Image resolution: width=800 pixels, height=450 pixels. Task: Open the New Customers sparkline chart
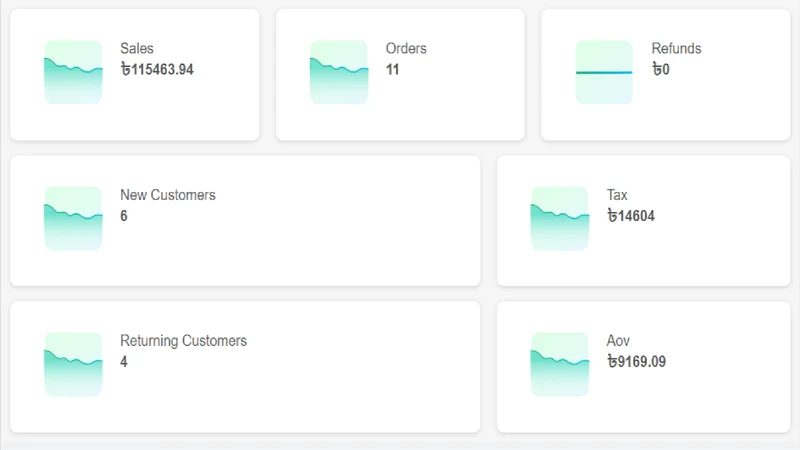coord(73,218)
